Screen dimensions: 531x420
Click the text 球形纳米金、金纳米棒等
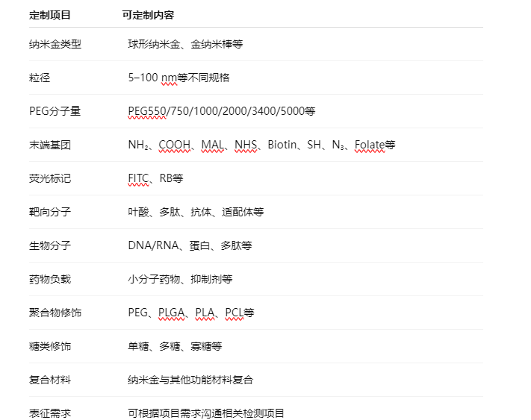click(185, 44)
